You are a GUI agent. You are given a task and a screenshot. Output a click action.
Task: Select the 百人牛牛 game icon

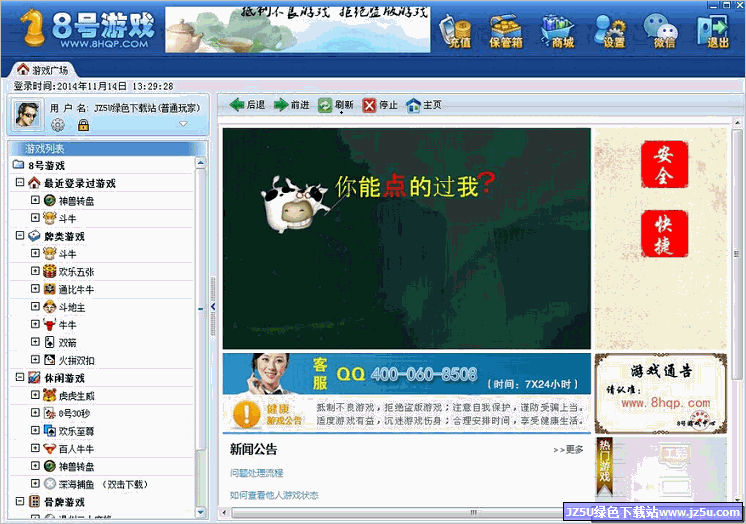tap(49, 448)
